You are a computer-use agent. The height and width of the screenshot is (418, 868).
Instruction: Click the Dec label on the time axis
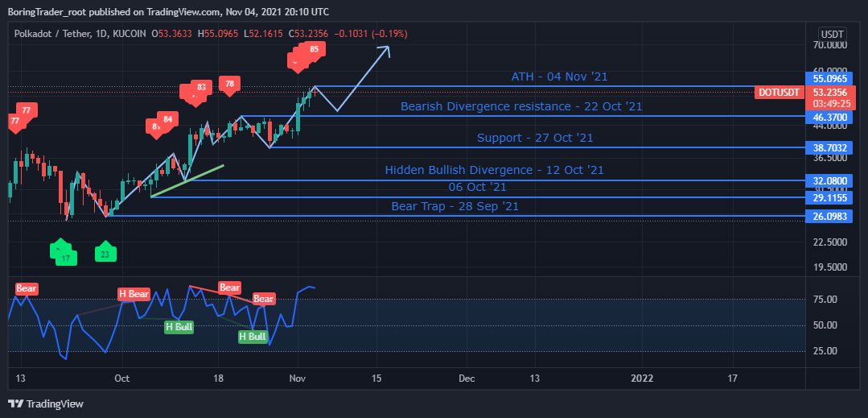(467, 378)
